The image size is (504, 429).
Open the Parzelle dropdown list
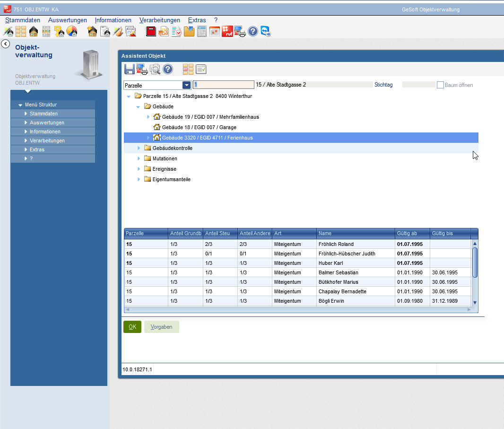click(x=186, y=85)
